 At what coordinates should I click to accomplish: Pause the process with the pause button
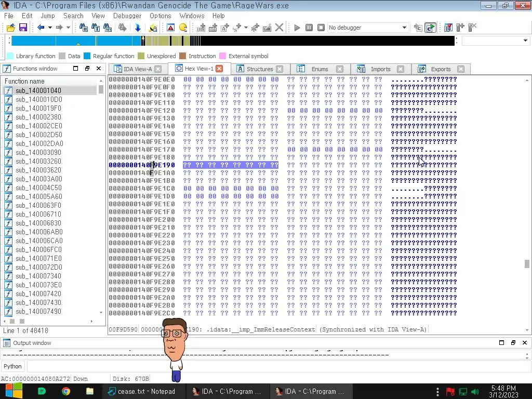click(309, 28)
